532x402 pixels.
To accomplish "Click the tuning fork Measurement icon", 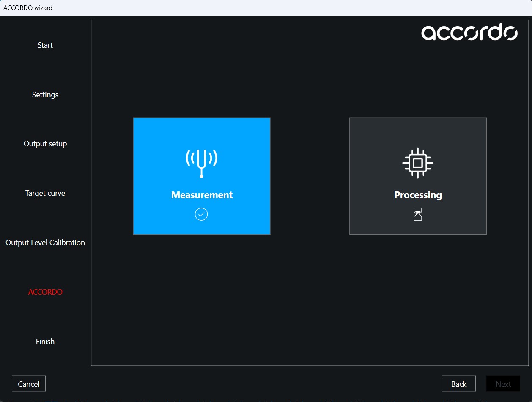I will (x=201, y=163).
